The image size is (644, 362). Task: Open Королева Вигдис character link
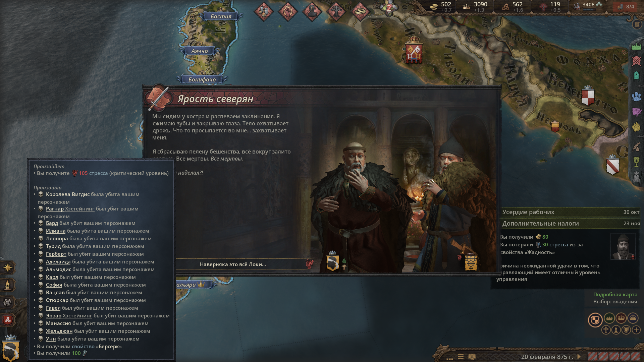tap(68, 194)
